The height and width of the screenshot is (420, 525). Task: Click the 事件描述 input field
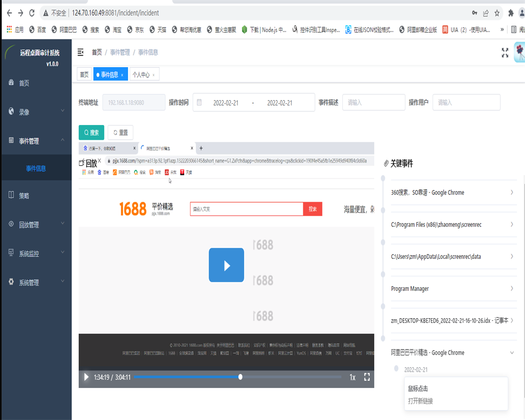coord(374,102)
